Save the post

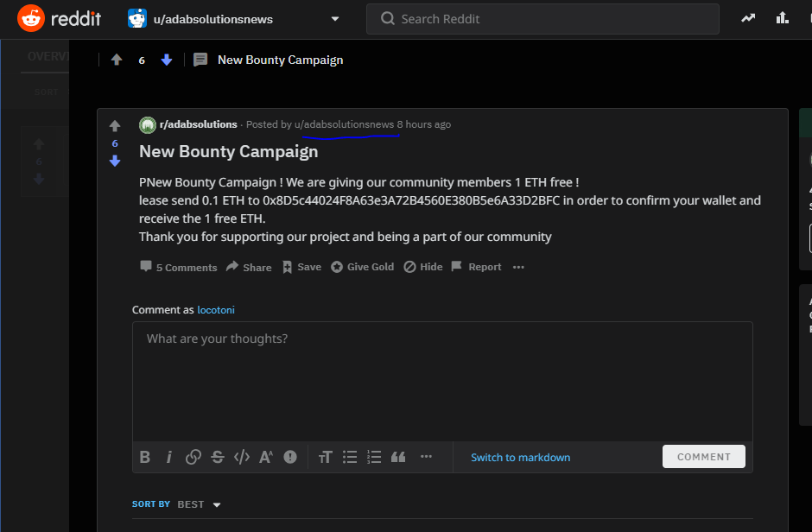[x=302, y=267]
